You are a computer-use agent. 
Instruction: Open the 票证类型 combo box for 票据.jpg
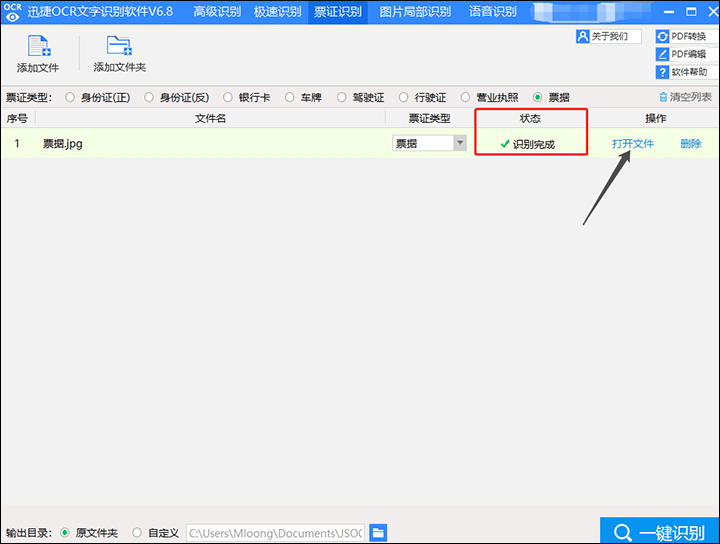[429, 143]
